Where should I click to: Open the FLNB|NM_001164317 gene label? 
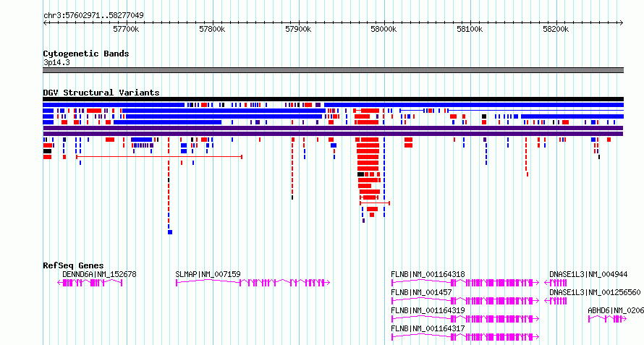point(428,328)
